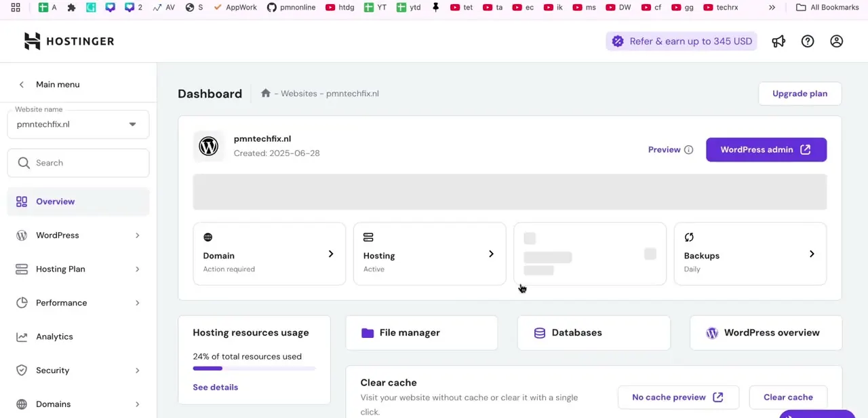Image resolution: width=868 pixels, height=418 pixels.
Task: Click the Hosting Plan server icon
Action: pyautogui.click(x=22, y=269)
